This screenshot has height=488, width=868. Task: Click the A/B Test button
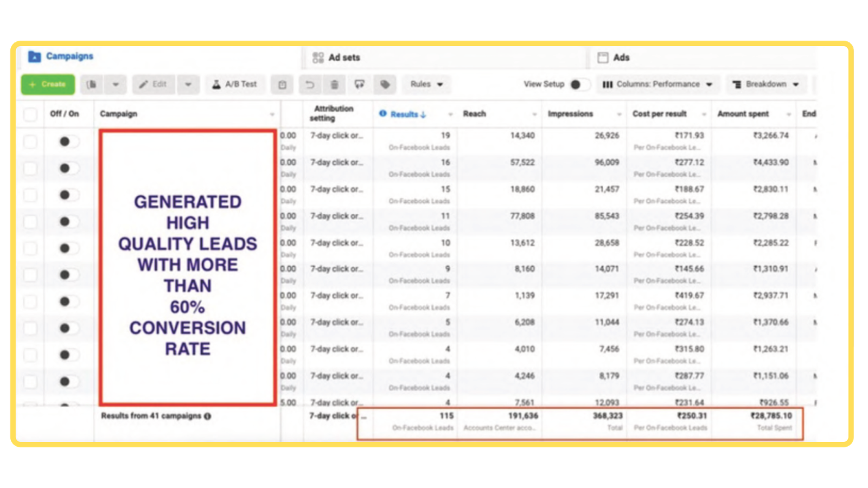tap(235, 85)
